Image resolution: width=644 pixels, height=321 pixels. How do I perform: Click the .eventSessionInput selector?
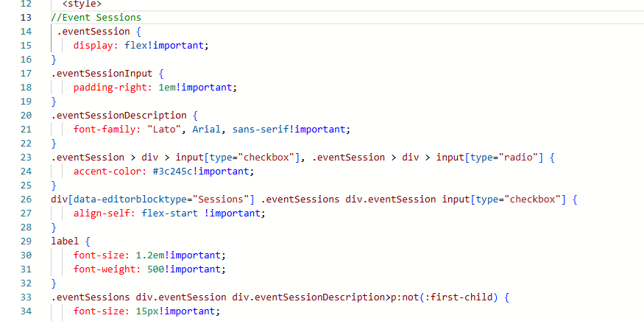pos(102,73)
